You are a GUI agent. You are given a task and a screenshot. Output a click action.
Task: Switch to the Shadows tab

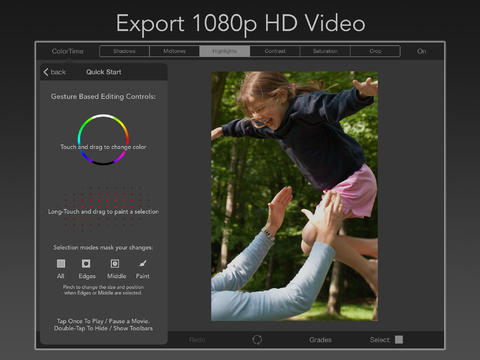(124, 51)
